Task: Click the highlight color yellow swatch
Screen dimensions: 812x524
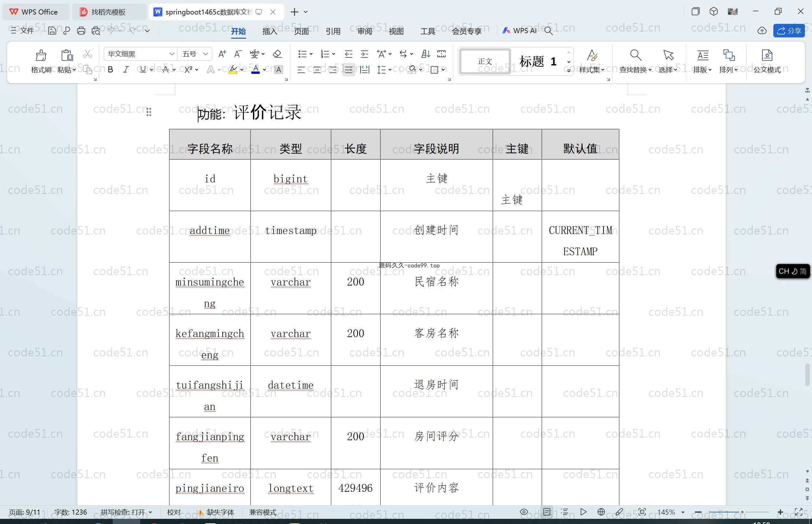Action: click(x=233, y=70)
